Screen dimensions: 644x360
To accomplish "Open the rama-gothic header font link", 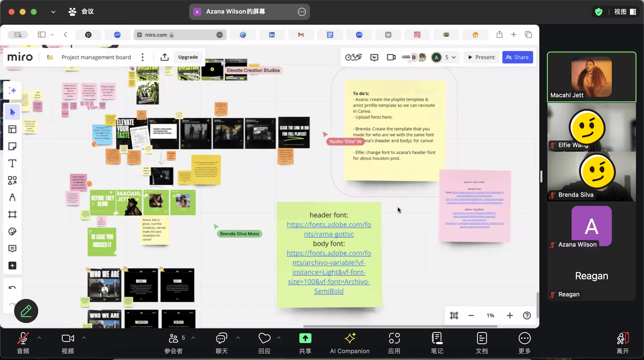I will pyautogui.click(x=329, y=229).
